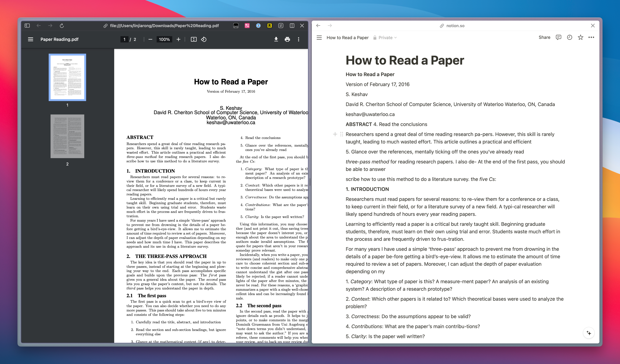This screenshot has height=364, width=620.
Task: Toggle the split view icon in Safari toolbar
Action: [x=292, y=26]
